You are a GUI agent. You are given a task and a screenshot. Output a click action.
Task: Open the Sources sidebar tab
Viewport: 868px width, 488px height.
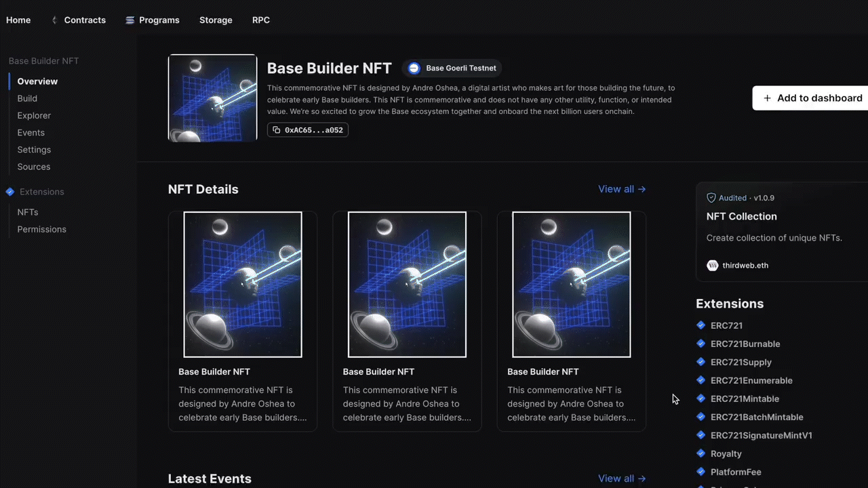point(34,167)
